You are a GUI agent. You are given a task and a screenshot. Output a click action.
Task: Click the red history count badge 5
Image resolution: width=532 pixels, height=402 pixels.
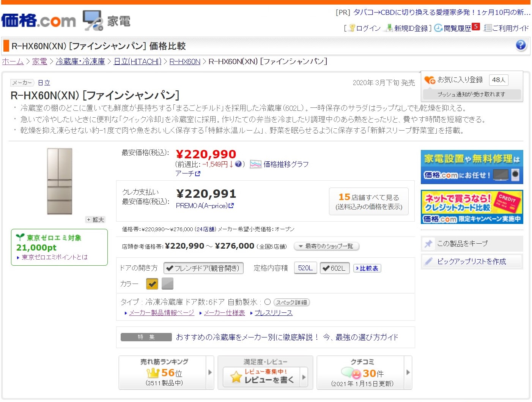[476, 27]
